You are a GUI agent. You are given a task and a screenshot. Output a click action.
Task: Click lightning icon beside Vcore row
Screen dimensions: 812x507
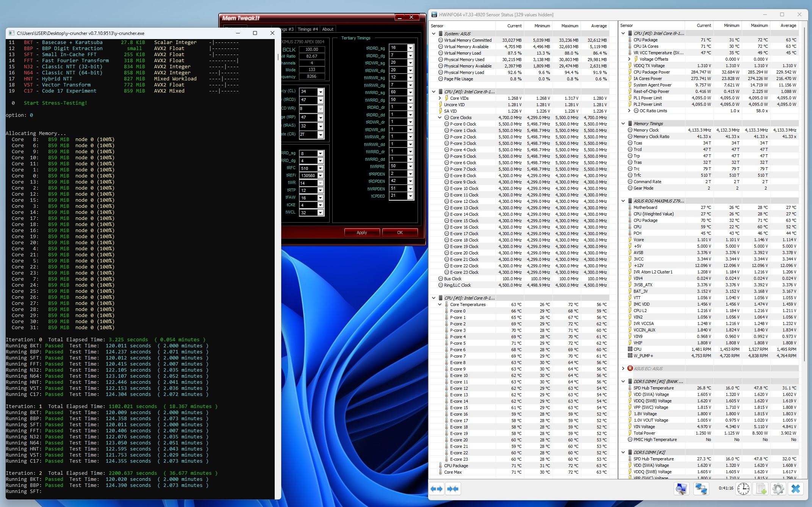(x=630, y=240)
